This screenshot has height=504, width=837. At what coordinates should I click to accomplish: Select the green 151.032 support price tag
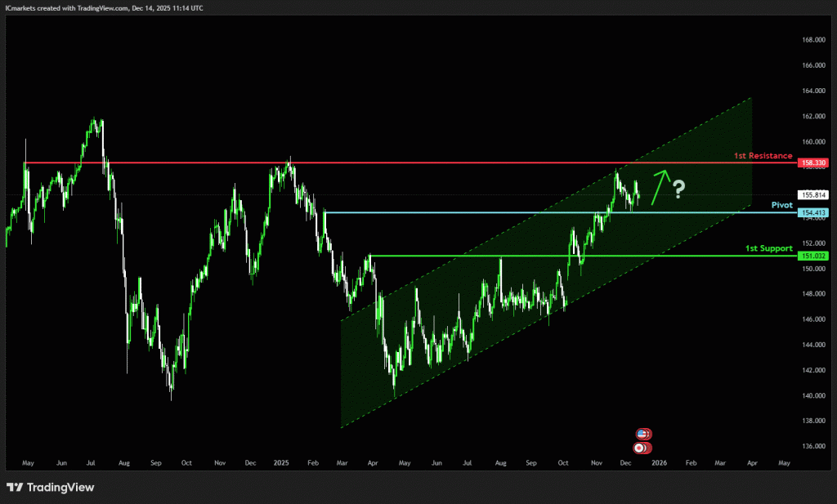(812, 256)
